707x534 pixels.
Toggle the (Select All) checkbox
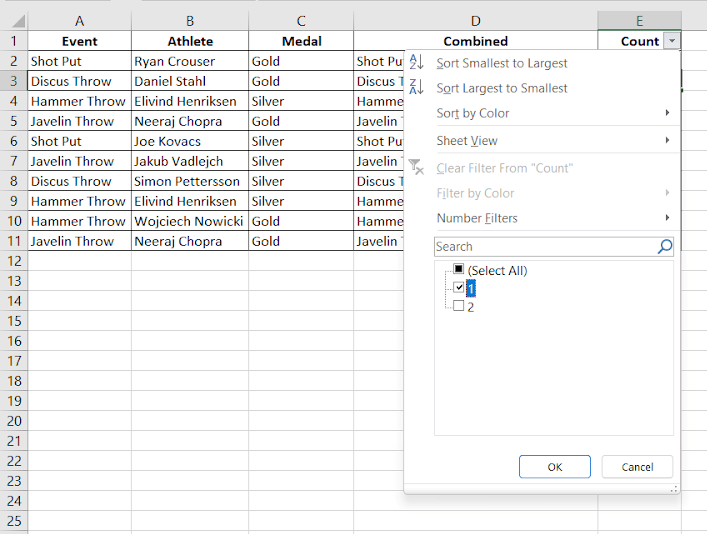[x=459, y=269]
